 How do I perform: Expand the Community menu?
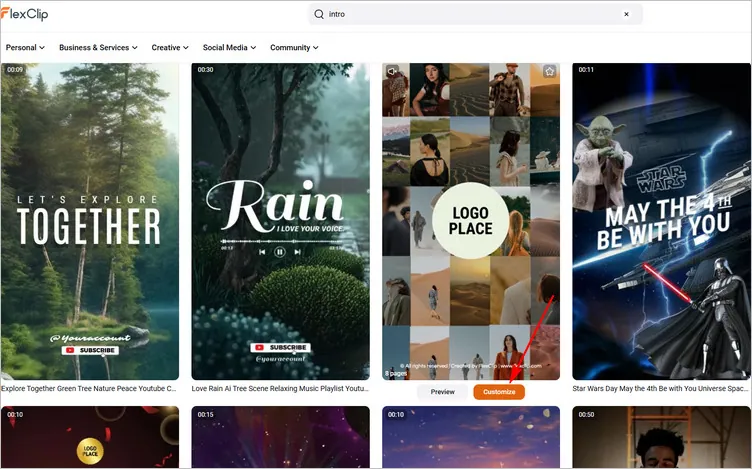point(294,47)
